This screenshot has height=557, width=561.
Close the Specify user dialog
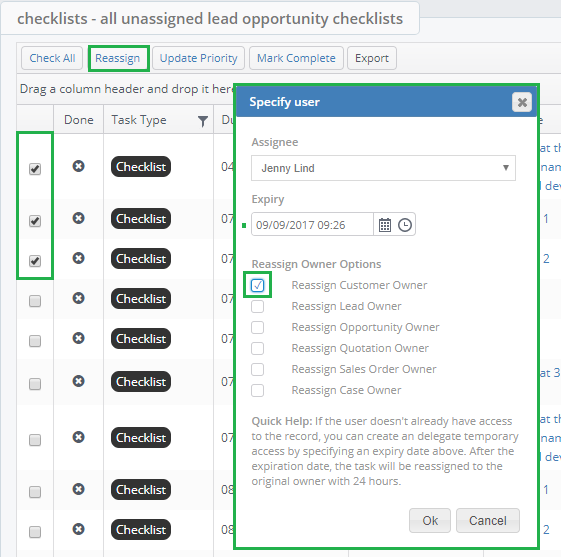tap(522, 103)
